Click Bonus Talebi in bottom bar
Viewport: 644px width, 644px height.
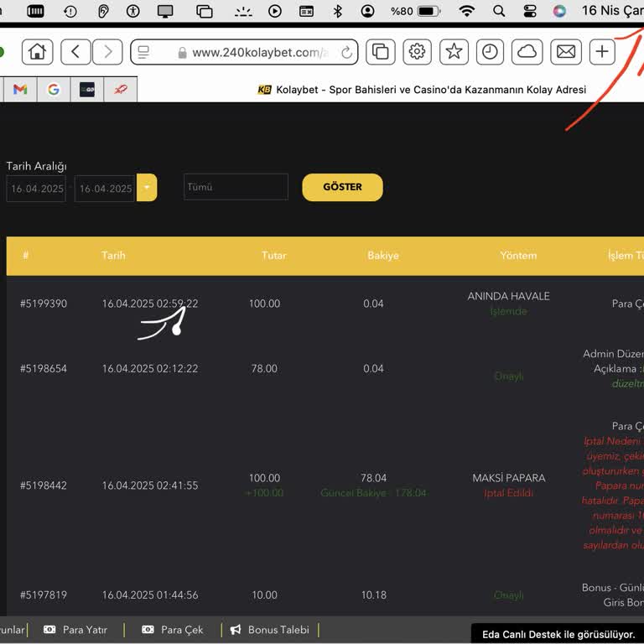click(270, 630)
